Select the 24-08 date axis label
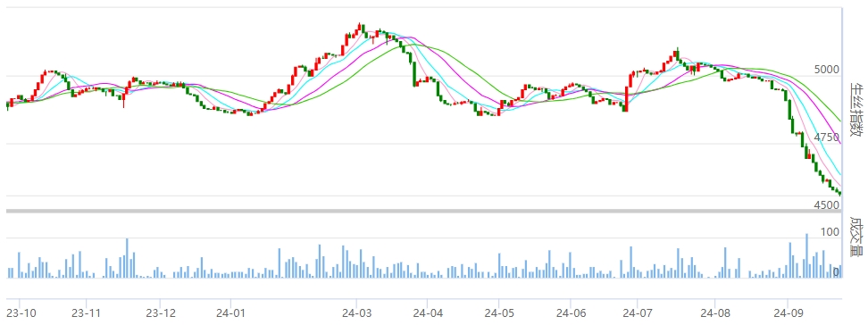The height and width of the screenshot is (325, 868). (x=714, y=313)
